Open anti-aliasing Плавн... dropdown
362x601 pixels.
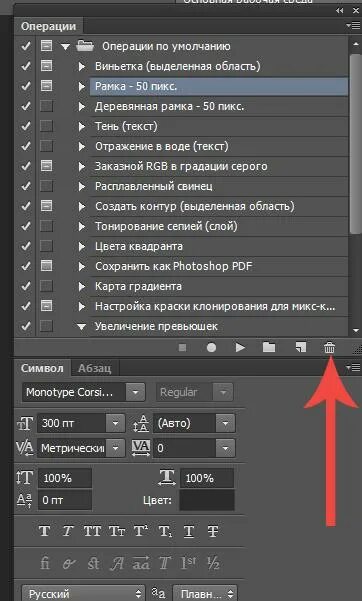click(x=205, y=593)
